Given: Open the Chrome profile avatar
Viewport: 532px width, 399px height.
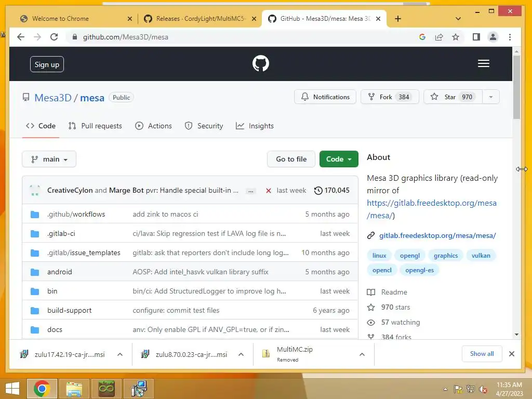Looking at the screenshot, I should 493,37.
